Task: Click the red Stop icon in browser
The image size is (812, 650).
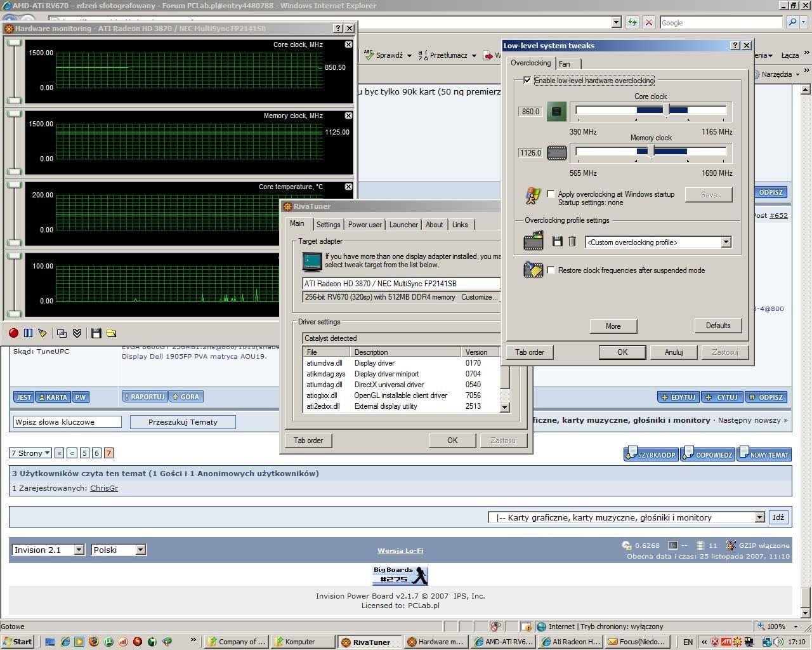Action: click(648, 22)
